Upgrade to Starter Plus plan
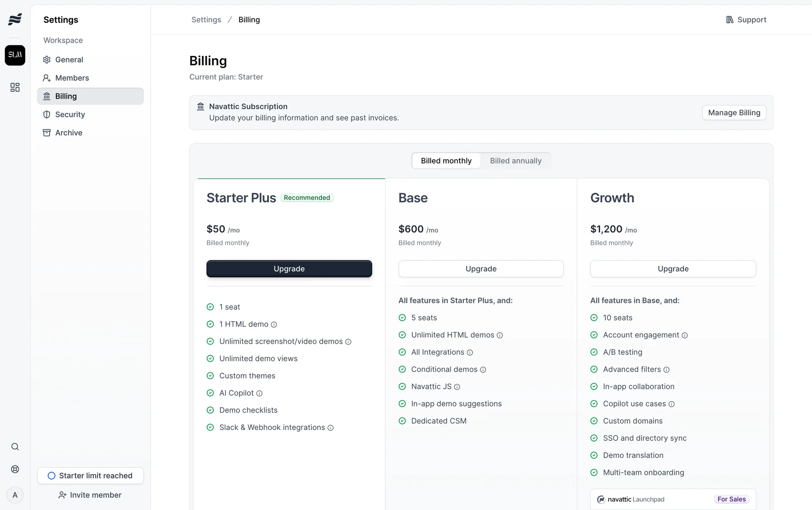812x510 pixels. (x=289, y=269)
